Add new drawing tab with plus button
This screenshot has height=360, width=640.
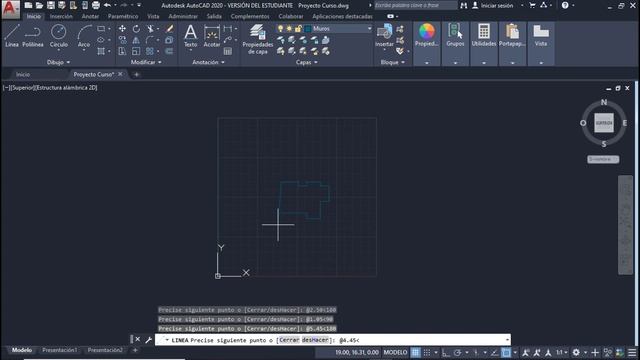point(136,74)
